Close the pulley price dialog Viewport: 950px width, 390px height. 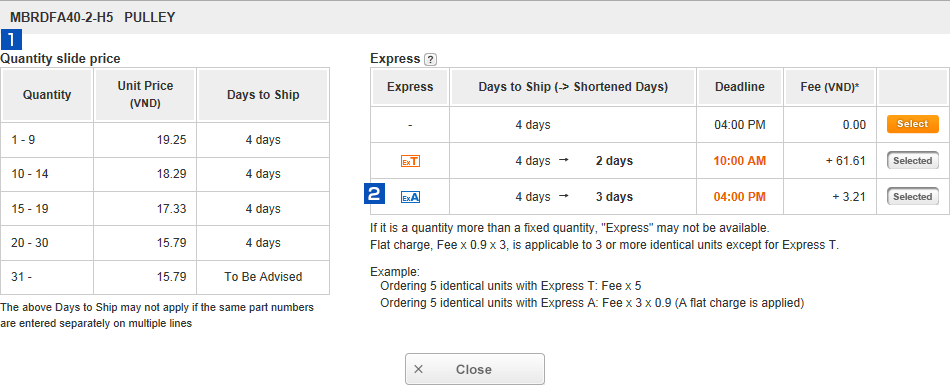pyautogui.click(x=475, y=369)
